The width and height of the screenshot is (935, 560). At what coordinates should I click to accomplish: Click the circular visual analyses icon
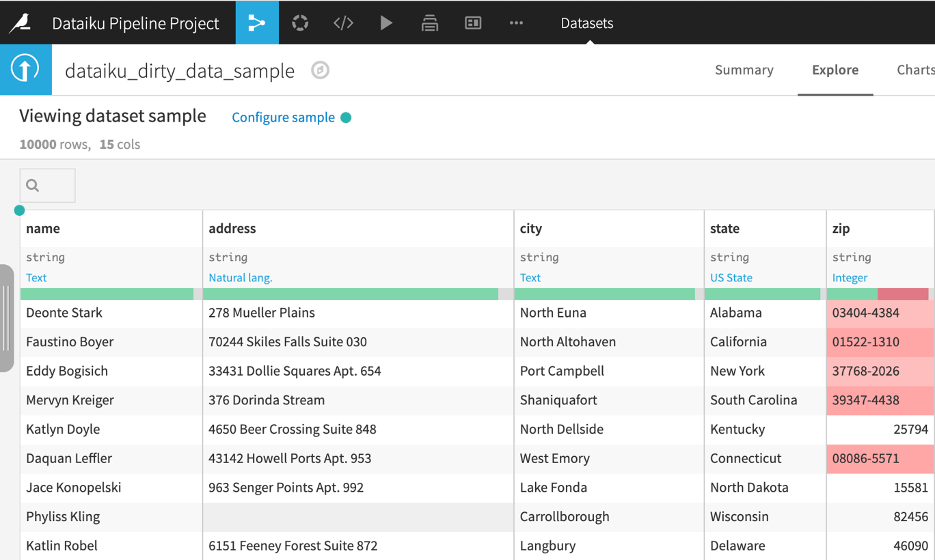click(300, 23)
